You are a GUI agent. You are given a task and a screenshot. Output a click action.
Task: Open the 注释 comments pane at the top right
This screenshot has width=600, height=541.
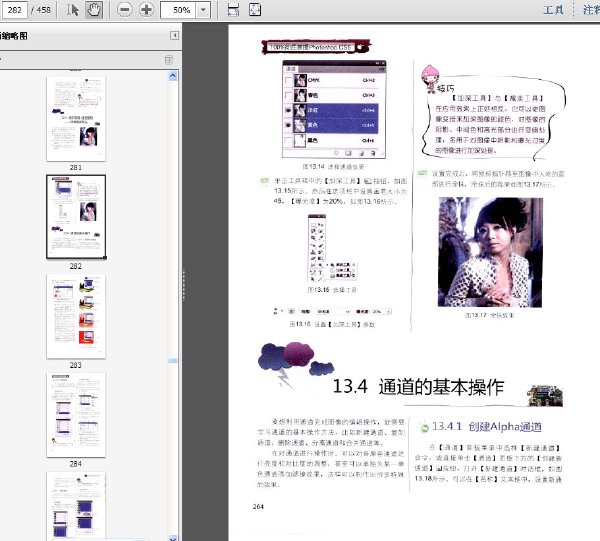(591, 10)
